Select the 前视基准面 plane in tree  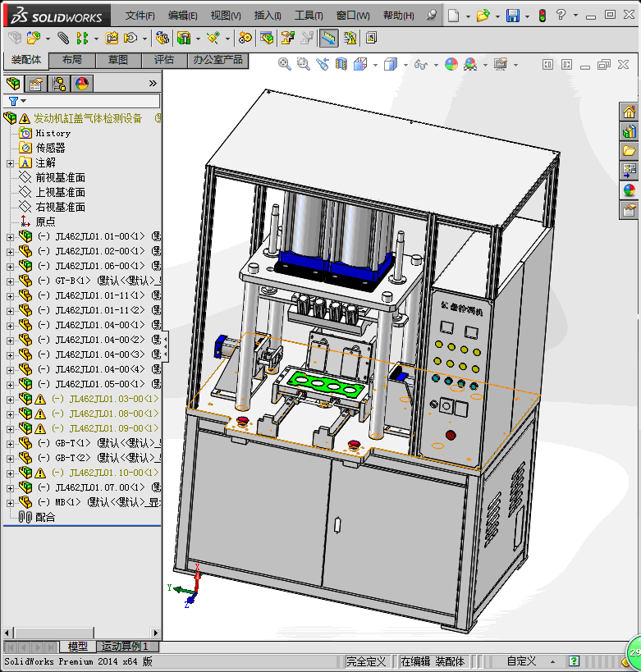[x=60, y=177]
